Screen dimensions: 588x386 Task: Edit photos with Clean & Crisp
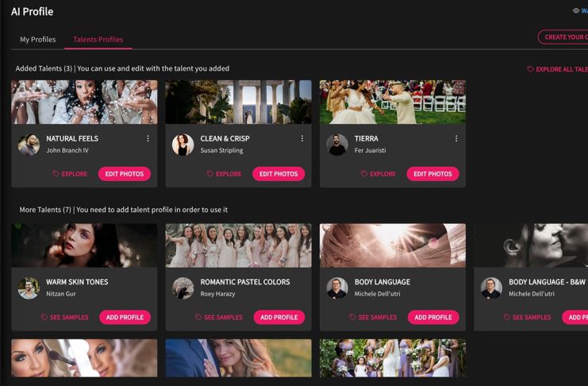(x=279, y=174)
